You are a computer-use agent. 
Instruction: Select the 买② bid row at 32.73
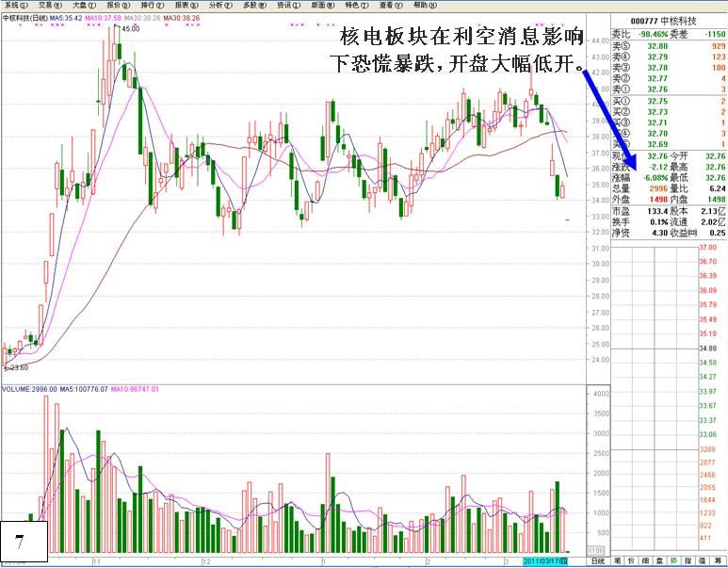[669, 112]
